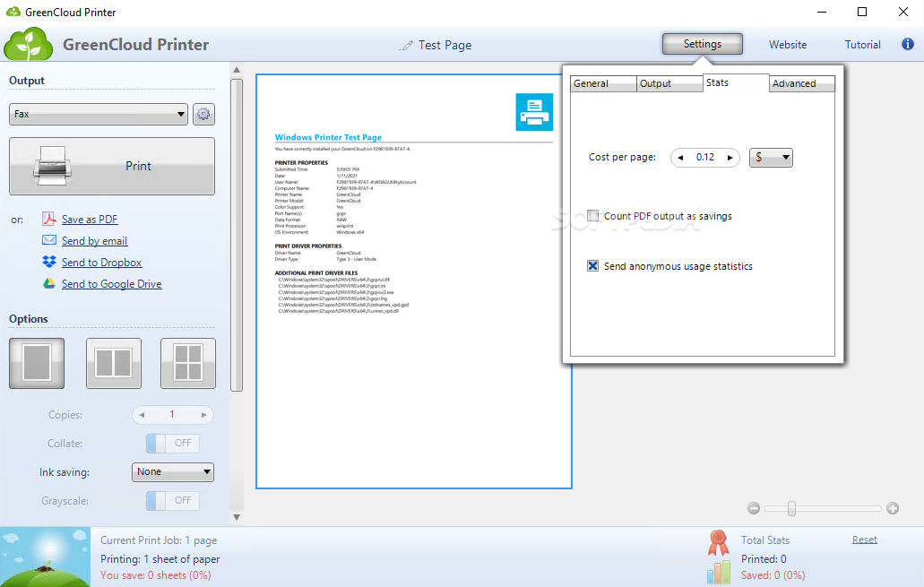Click the bar chart savings icon
924x587 pixels.
(x=719, y=572)
